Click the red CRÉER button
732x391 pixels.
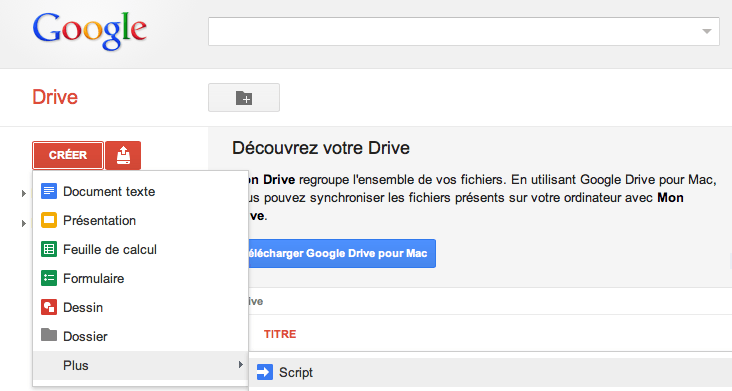[68, 155]
